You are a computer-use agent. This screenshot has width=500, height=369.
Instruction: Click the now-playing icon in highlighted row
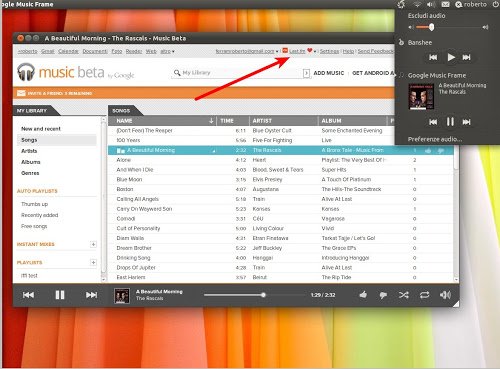tap(121, 151)
